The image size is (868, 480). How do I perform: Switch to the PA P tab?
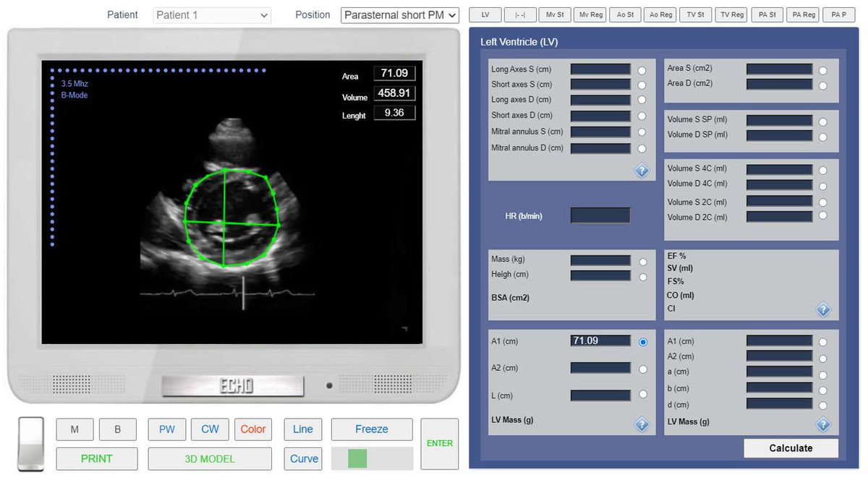point(838,14)
